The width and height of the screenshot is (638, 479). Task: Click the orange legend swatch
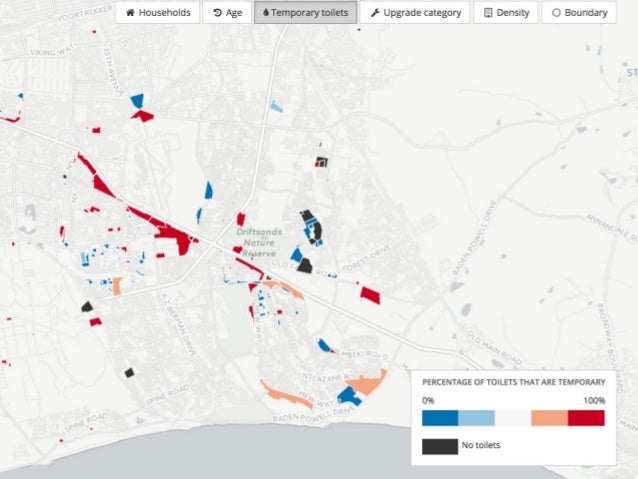pyautogui.click(x=549, y=418)
